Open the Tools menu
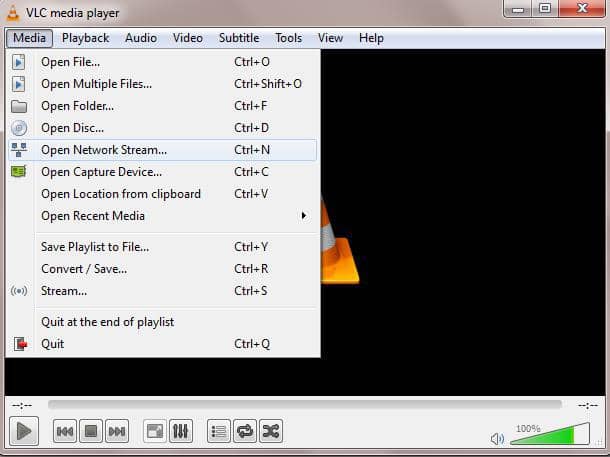The width and height of the screenshot is (610, 457). (288, 38)
